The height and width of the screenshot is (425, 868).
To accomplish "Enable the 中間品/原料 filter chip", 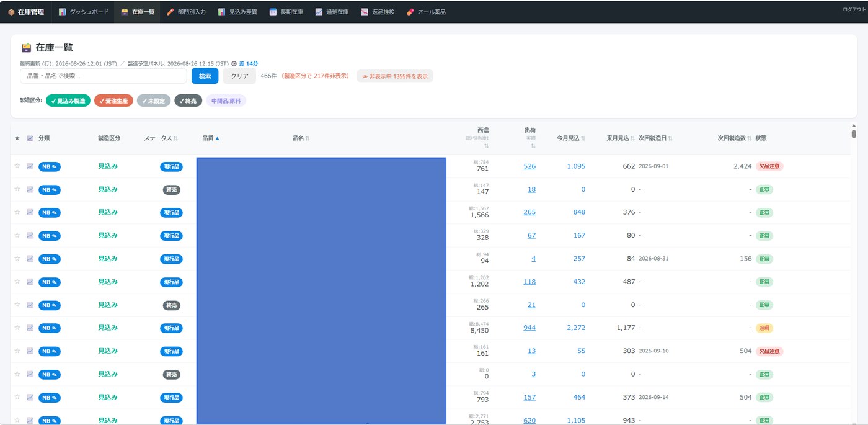I will coord(226,101).
